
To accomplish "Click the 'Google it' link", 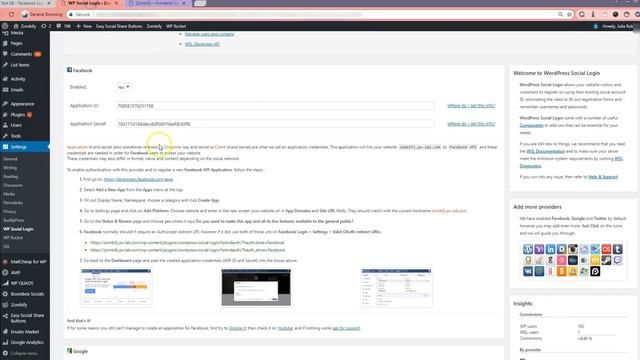I will (x=238, y=328).
